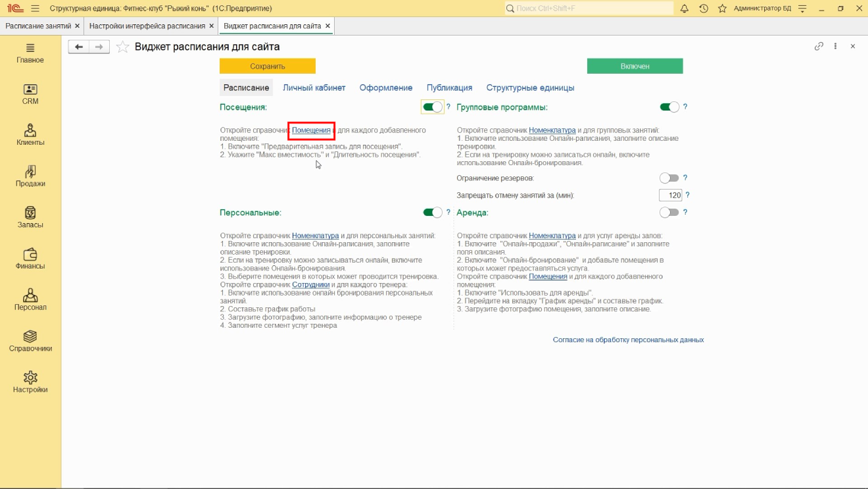This screenshot has width=868, height=489.
Task: Open Согласие на обработку персональных данных
Action: click(628, 340)
